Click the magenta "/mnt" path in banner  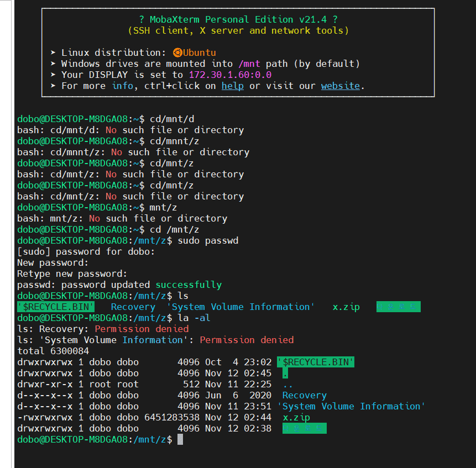click(x=249, y=64)
